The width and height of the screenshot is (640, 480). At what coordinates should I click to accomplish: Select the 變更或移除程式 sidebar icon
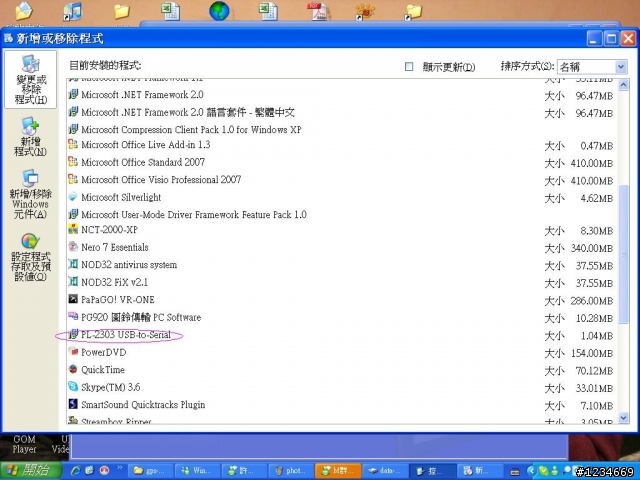31,80
